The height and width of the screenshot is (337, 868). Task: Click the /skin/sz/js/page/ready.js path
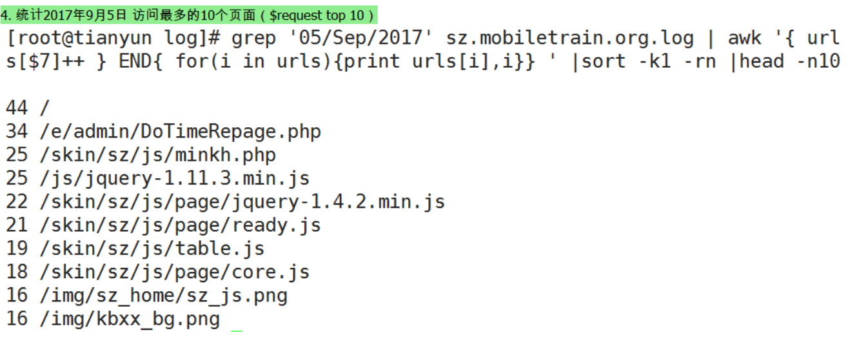(x=181, y=225)
